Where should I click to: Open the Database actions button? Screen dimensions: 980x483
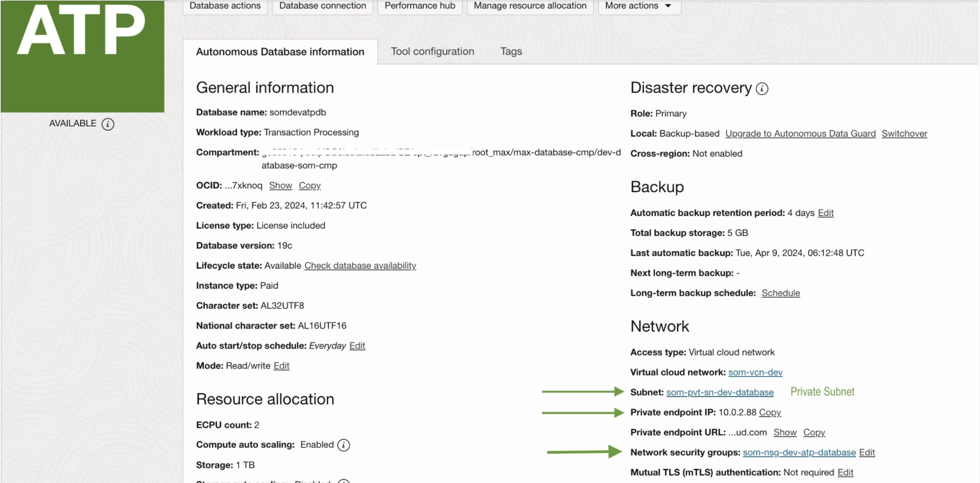tap(225, 6)
